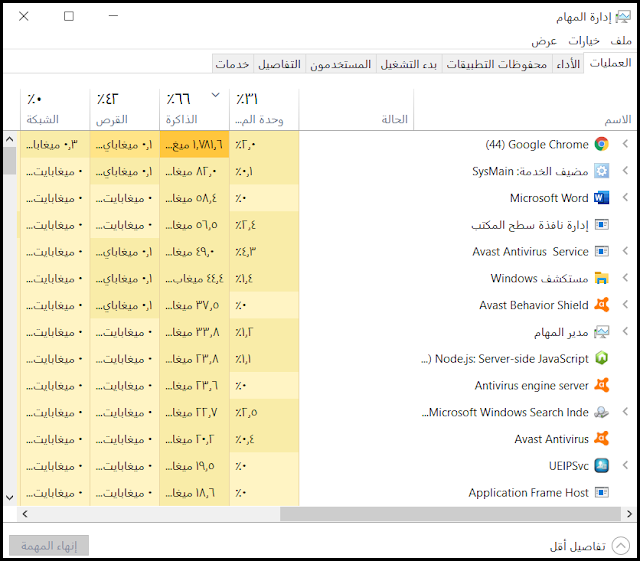Image resolution: width=640 pixels, height=561 pixels.
Task: Click Avast Antivirus Service CPU value ٤,٣٪
Action: [264, 252]
